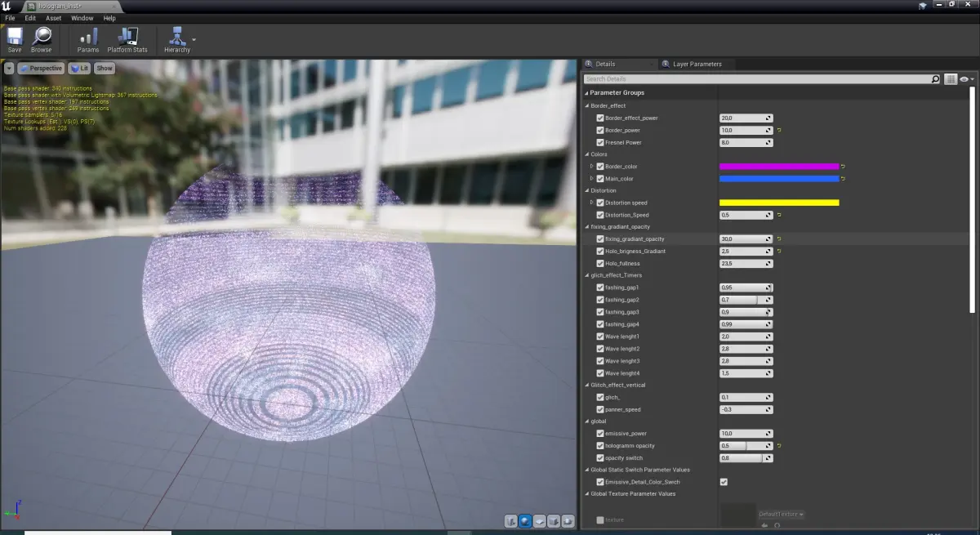Open Platform Stats

tap(127, 39)
